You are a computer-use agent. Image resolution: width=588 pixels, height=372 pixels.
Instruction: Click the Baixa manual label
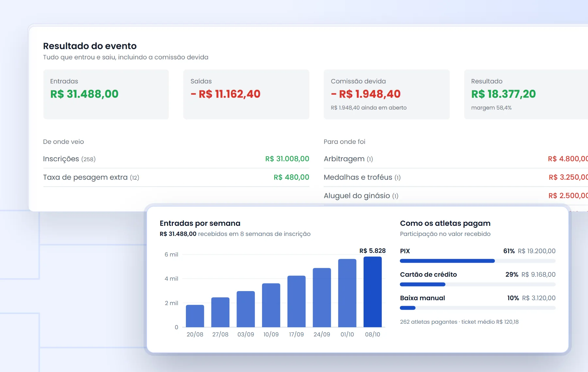pyautogui.click(x=422, y=298)
